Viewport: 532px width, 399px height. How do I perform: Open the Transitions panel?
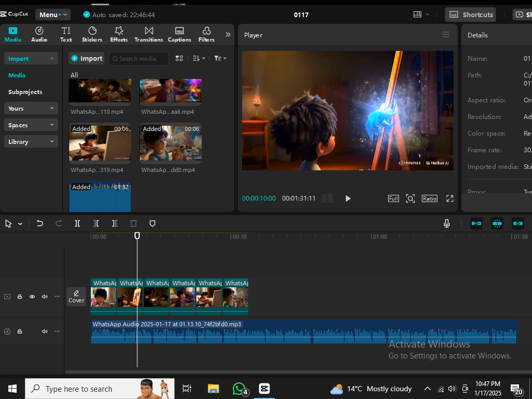point(149,35)
